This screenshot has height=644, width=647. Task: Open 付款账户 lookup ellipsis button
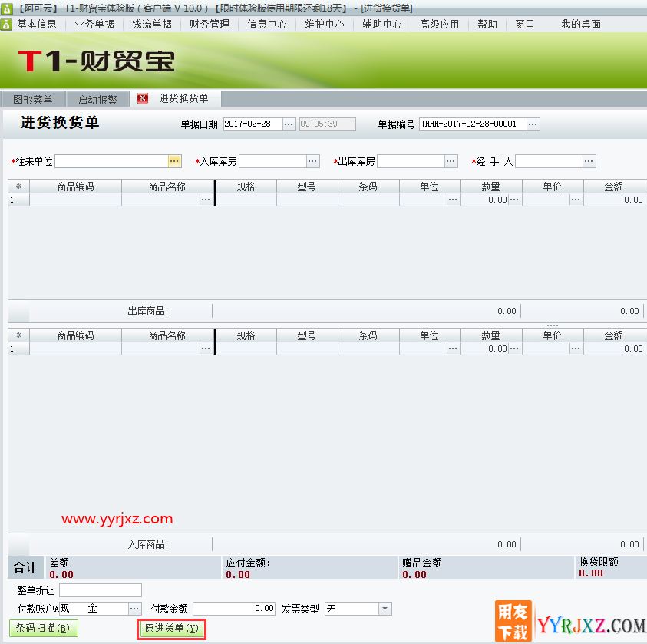click(134, 609)
